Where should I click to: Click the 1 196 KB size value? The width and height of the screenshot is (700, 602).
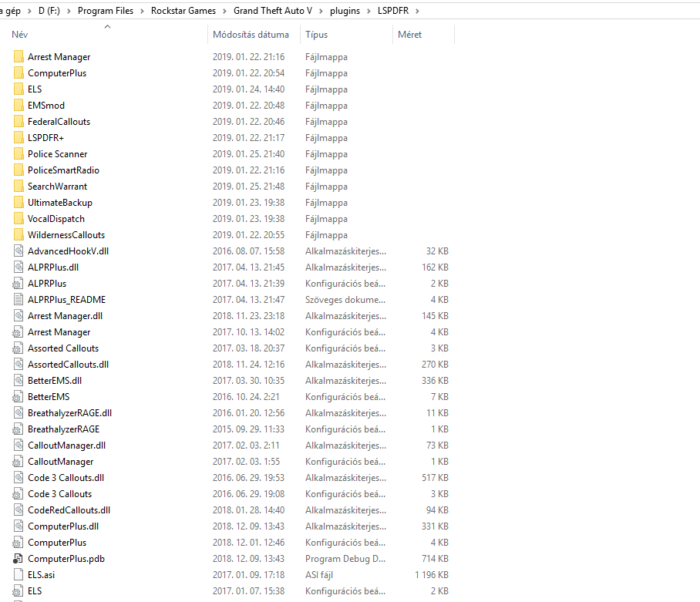(431, 575)
